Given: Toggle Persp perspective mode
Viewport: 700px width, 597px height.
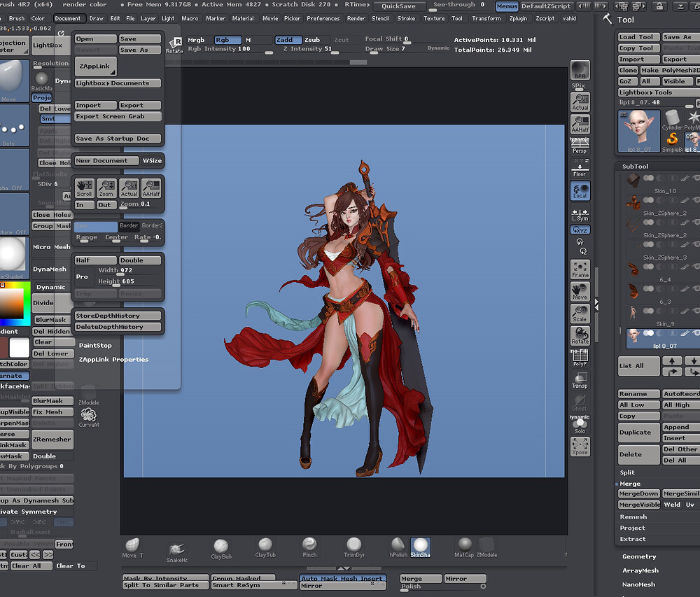Looking at the screenshot, I should point(580,146).
